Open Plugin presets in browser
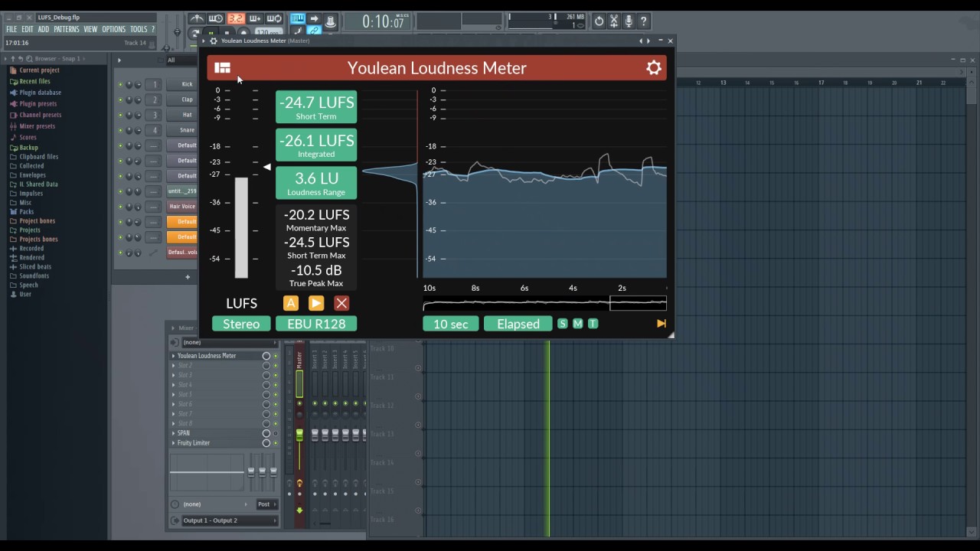This screenshot has height=551, width=980. [38, 104]
